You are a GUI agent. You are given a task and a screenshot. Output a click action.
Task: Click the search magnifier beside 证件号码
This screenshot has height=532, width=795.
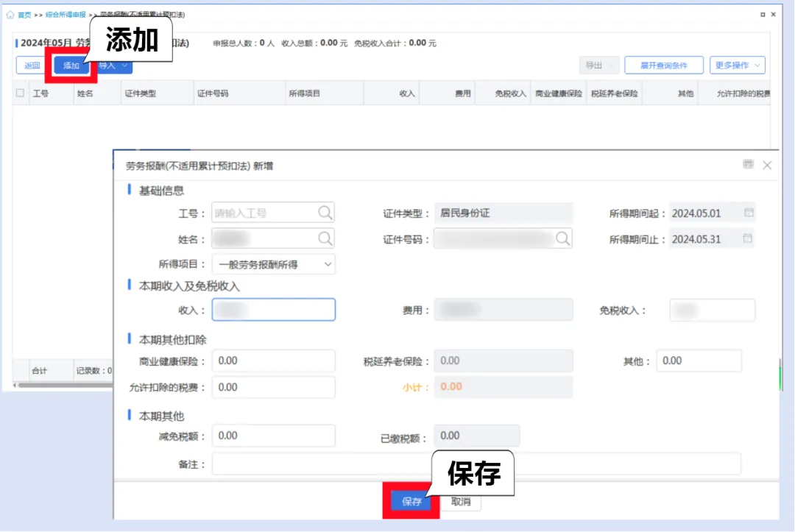(x=564, y=238)
